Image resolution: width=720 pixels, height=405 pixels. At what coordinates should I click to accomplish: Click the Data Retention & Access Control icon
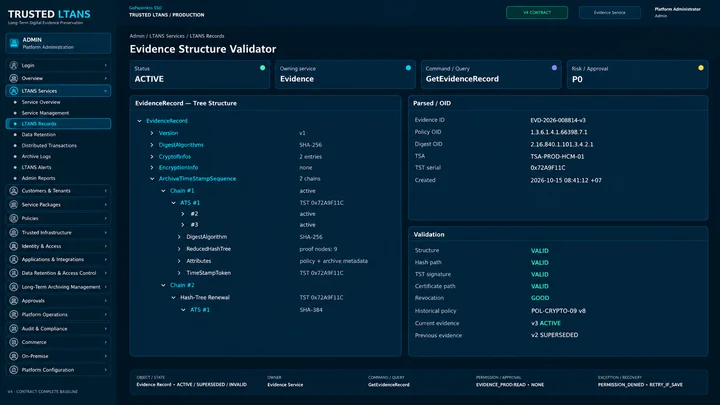point(14,273)
